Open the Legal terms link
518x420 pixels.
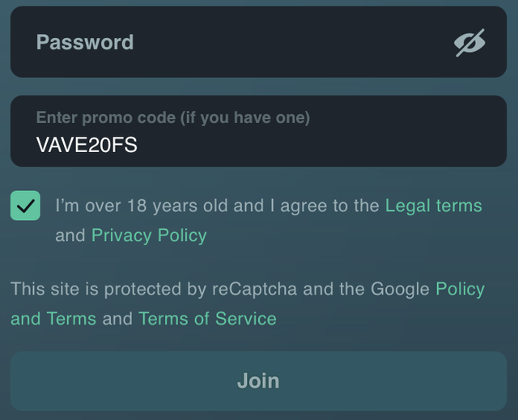coord(434,206)
